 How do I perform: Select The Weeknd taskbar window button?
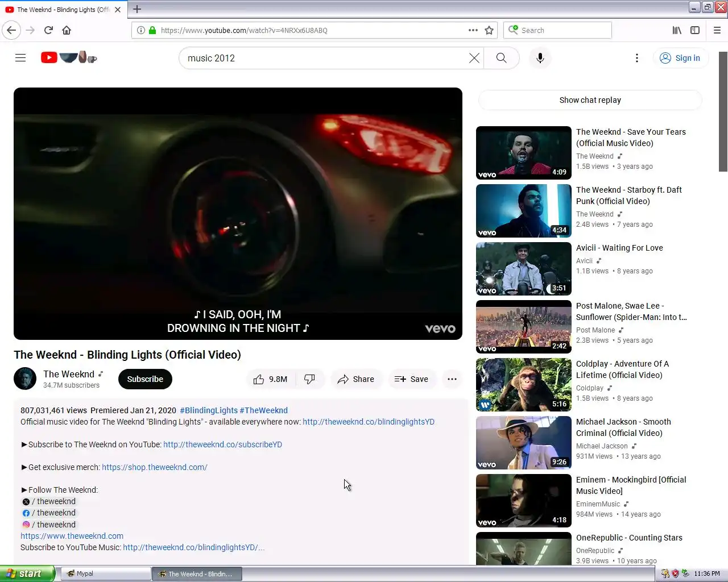click(x=197, y=573)
